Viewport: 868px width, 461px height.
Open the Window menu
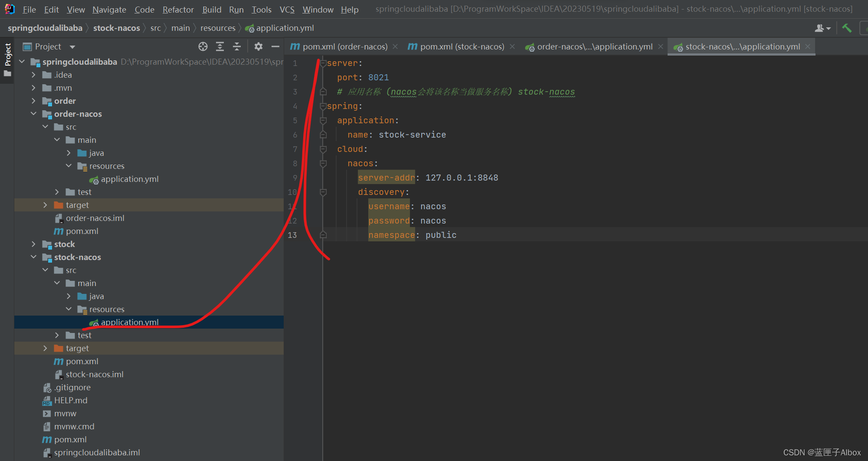click(318, 10)
